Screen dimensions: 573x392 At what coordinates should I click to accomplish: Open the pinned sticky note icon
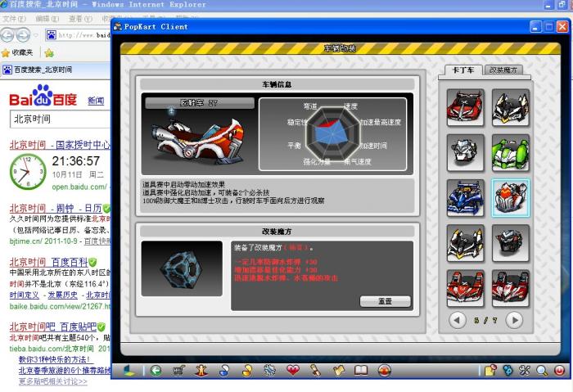tap(490, 371)
